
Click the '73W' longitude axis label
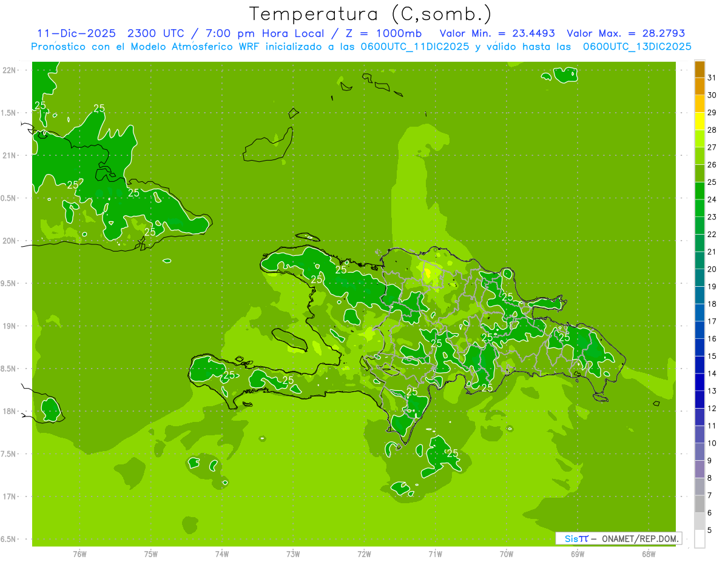(x=293, y=554)
